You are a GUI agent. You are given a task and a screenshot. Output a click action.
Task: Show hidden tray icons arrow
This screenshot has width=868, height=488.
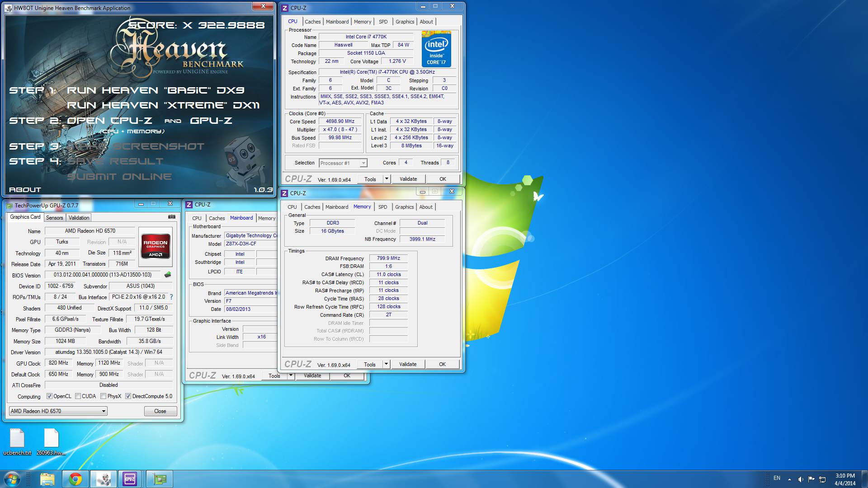(x=789, y=479)
